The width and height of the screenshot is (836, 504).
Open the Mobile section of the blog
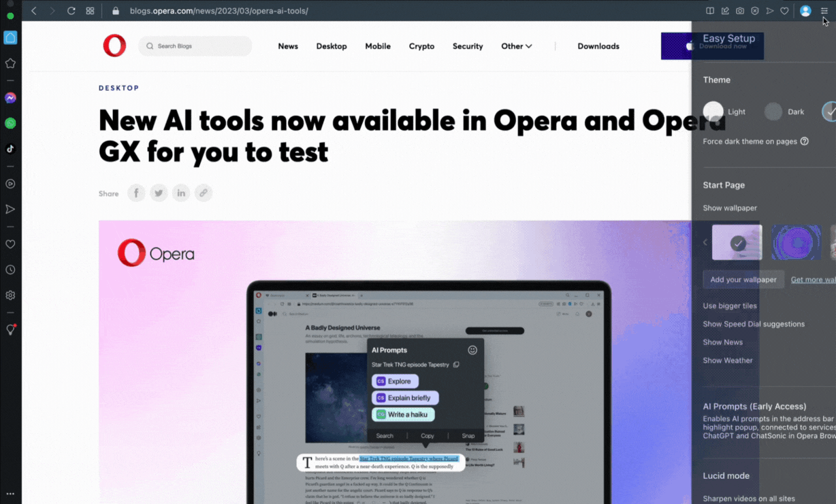pyautogui.click(x=378, y=46)
